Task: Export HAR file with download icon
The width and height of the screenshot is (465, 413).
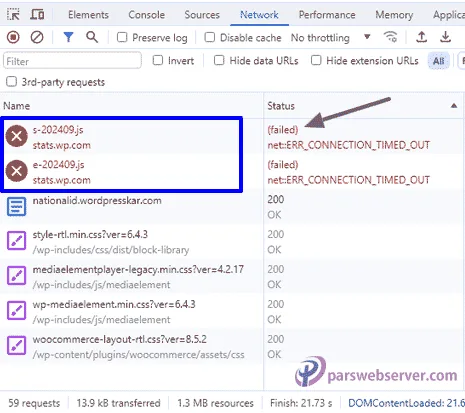Action: 445,37
